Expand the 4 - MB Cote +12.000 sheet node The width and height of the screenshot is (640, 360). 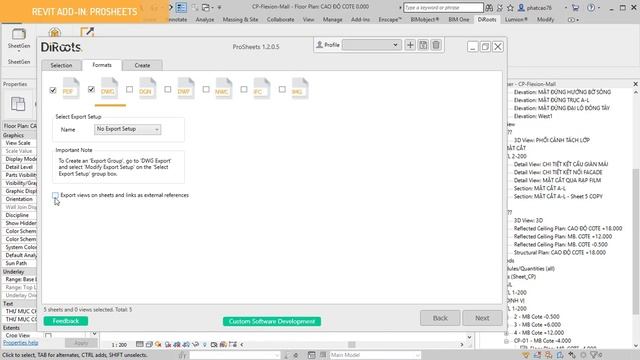click(507, 333)
